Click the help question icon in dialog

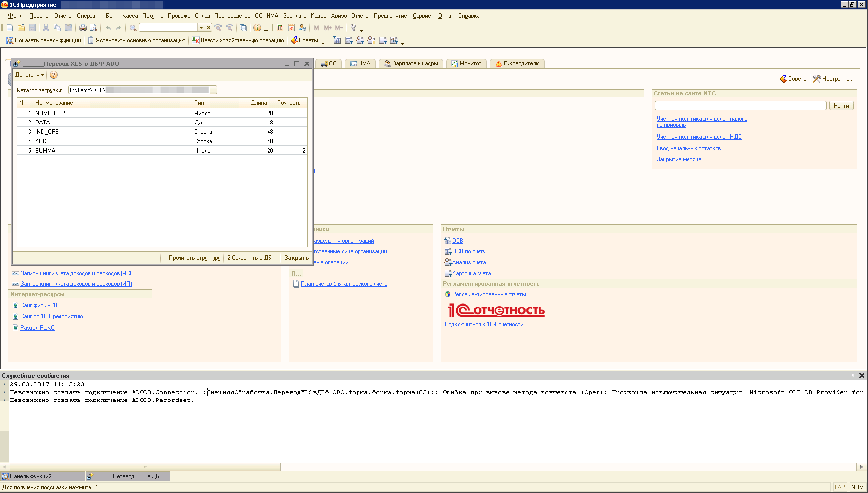54,75
